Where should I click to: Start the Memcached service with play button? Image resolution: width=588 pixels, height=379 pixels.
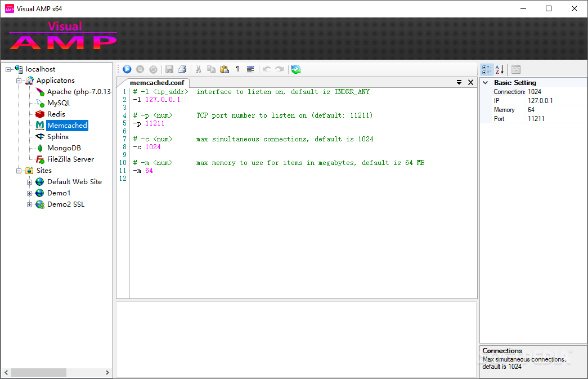[127, 69]
